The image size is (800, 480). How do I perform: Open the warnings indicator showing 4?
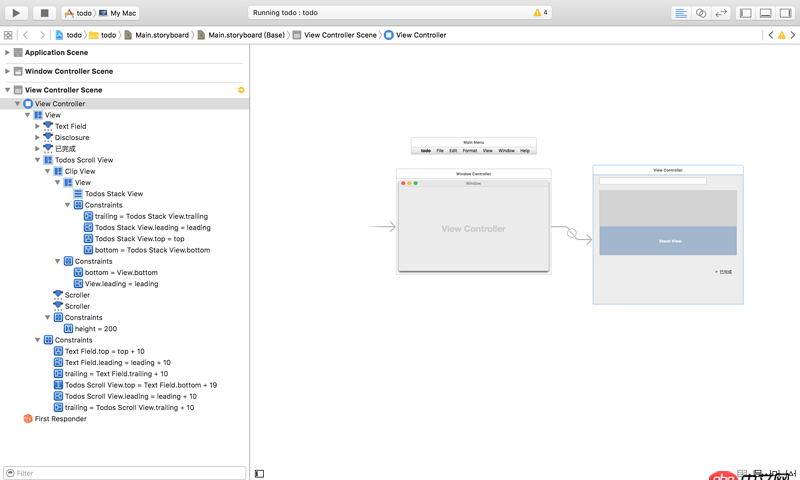540,13
